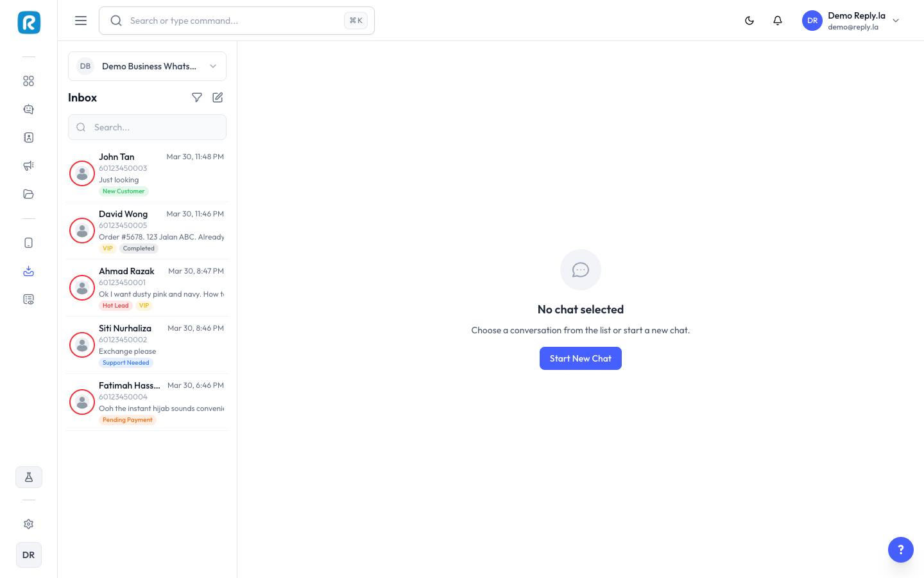Click the VIP tag on David Wong

tap(108, 249)
